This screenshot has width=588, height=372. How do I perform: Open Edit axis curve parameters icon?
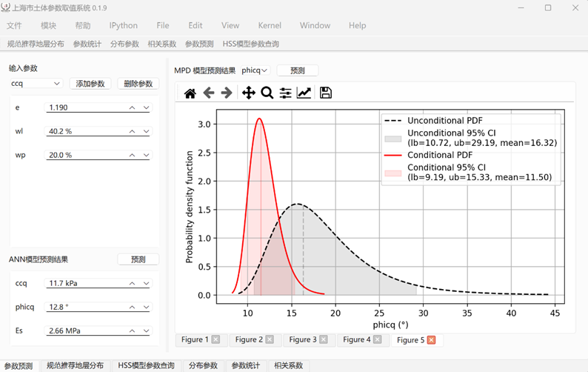pyautogui.click(x=304, y=93)
